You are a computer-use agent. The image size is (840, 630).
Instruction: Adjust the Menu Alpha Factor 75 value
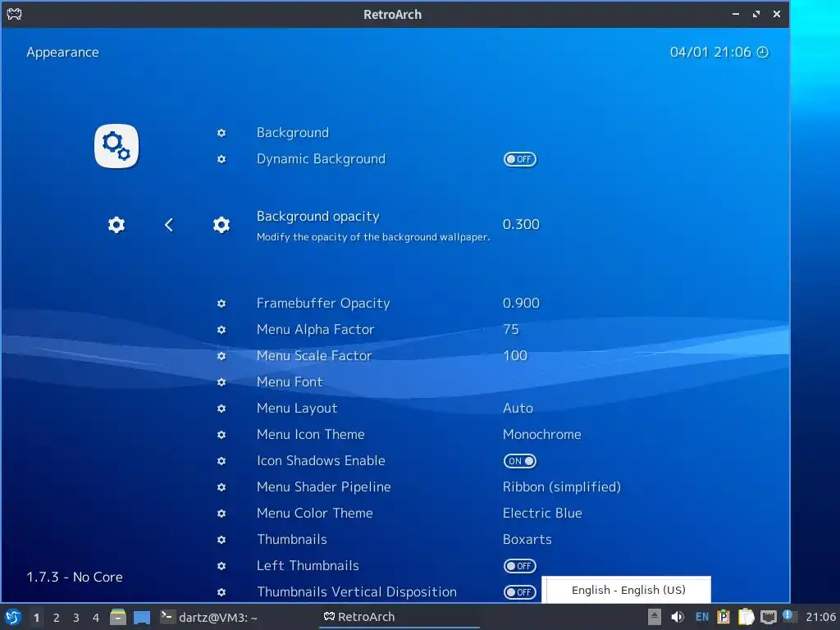click(511, 330)
